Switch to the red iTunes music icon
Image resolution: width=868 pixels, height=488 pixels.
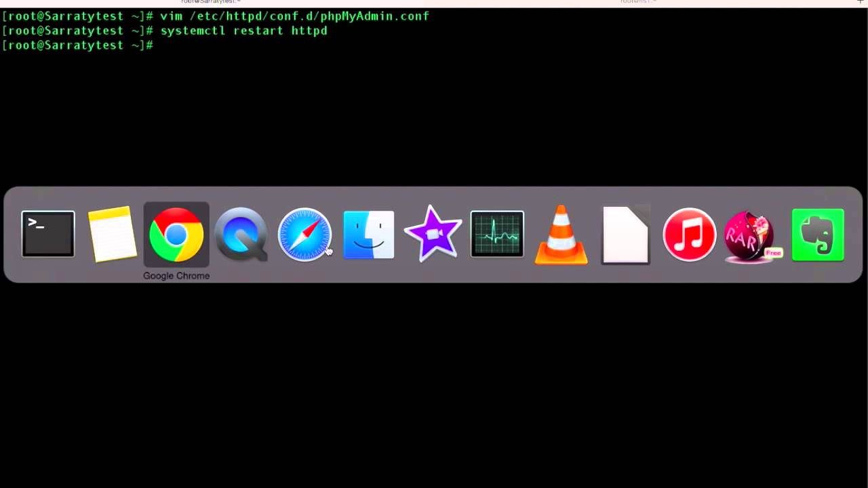point(690,235)
